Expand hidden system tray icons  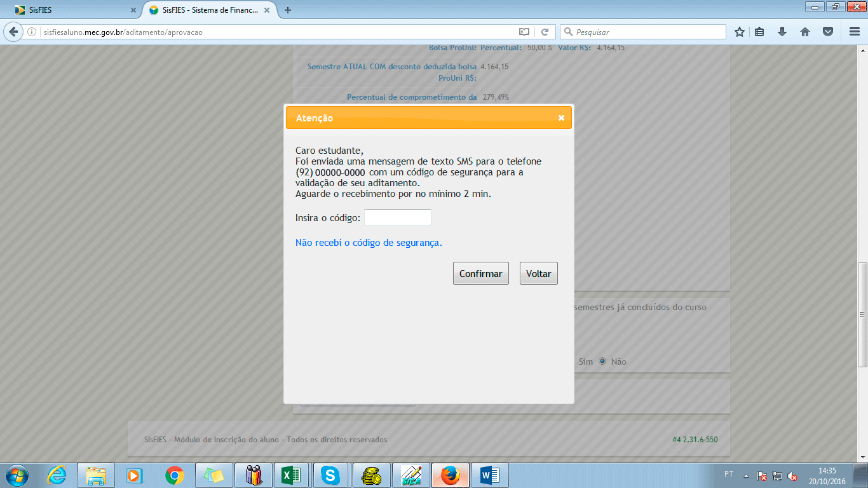(745, 474)
